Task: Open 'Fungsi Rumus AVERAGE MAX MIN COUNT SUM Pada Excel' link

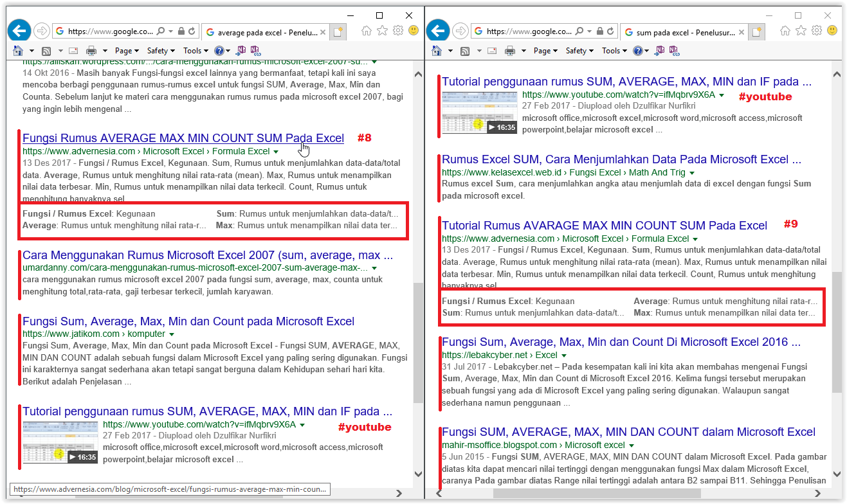Action: pos(183,138)
